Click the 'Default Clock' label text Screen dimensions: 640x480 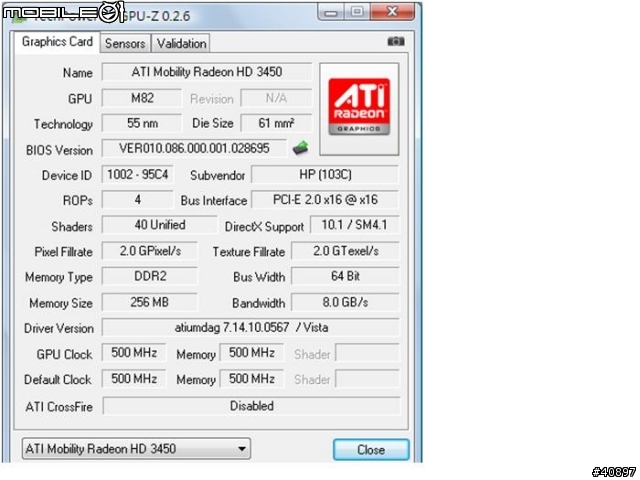point(58,380)
